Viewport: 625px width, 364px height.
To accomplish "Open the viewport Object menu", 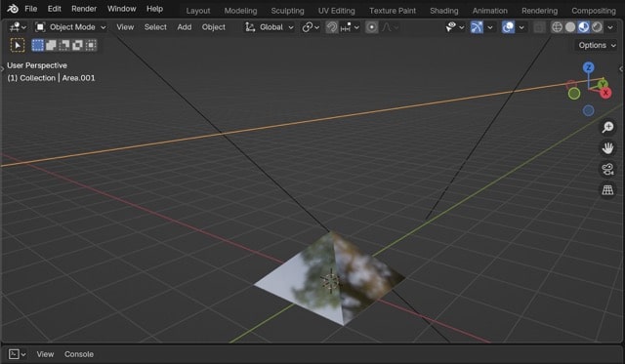I will pos(213,27).
